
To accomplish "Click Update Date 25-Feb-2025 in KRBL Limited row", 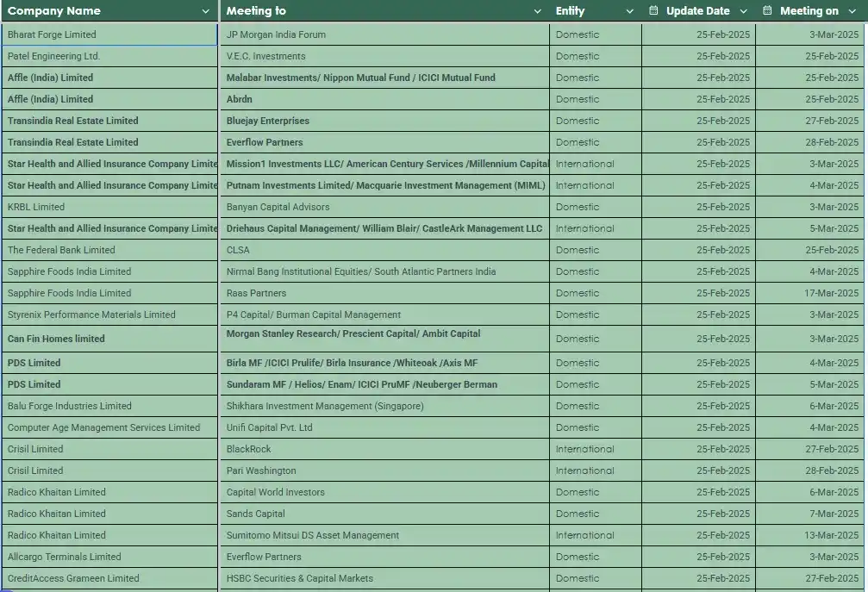I will click(698, 207).
